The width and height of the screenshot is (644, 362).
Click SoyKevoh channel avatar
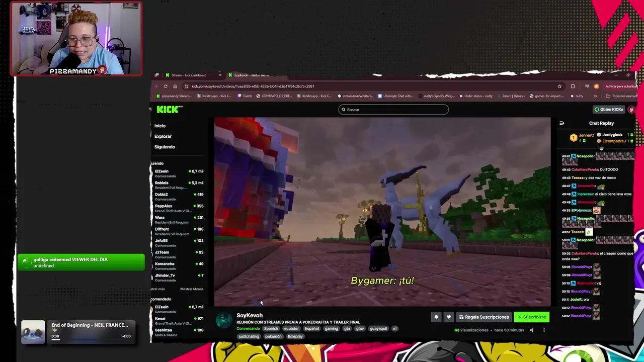coord(224,320)
